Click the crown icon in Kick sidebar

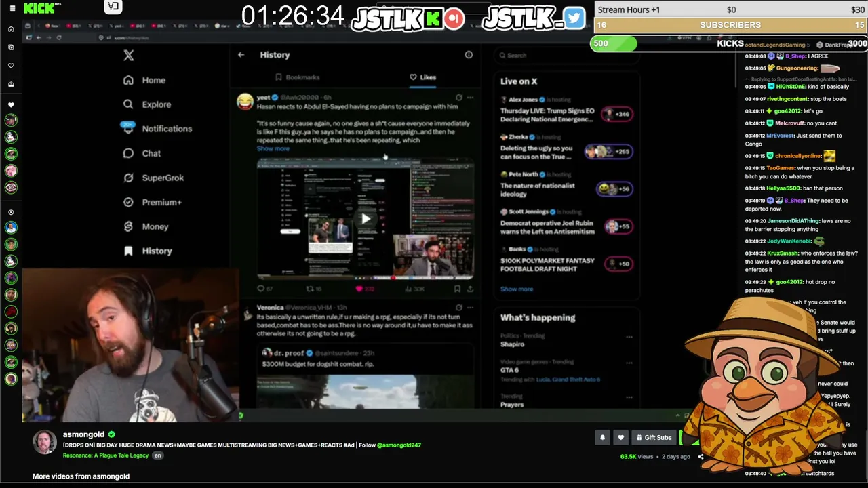11,84
